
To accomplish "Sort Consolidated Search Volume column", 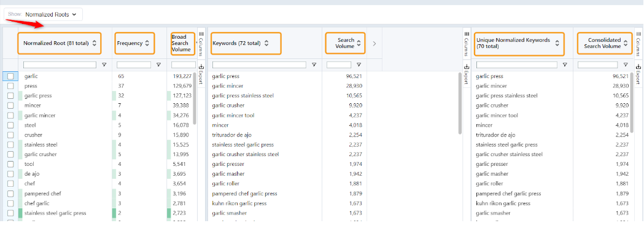I will coord(626,43).
